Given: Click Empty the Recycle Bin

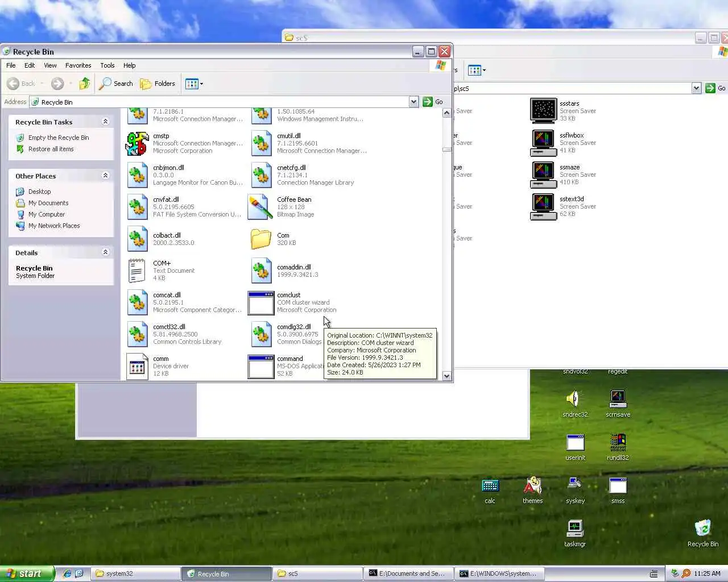Looking at the screenshot, I should pos(59,138).
